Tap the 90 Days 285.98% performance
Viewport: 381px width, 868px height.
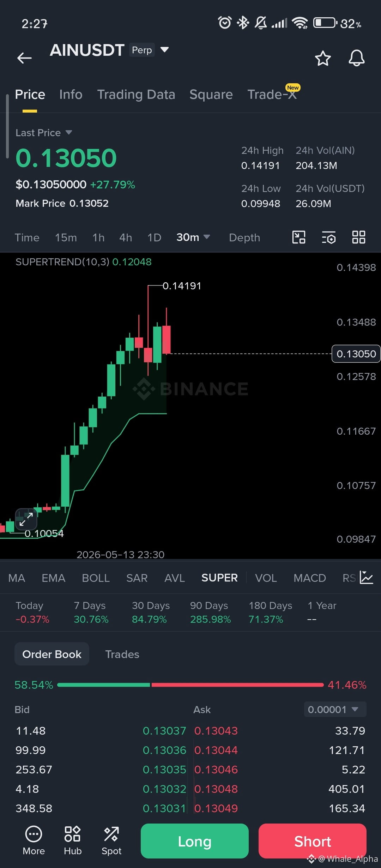(210, 613)
